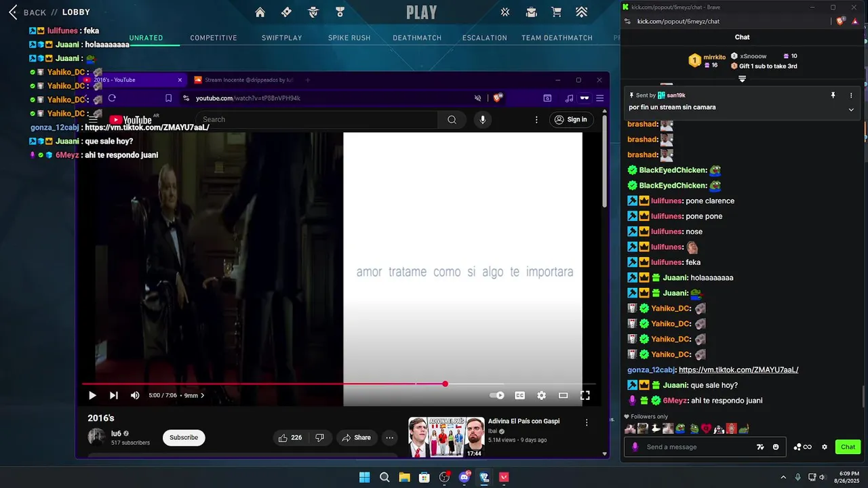
Task: Open YouTube player settings gear
Action: coord(541,395)
